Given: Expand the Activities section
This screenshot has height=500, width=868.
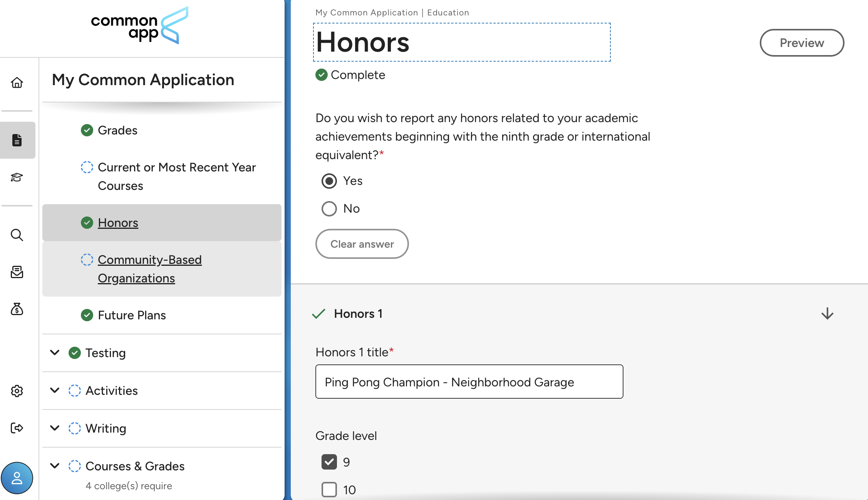Looking at the screenshot, I should [54, 390].
